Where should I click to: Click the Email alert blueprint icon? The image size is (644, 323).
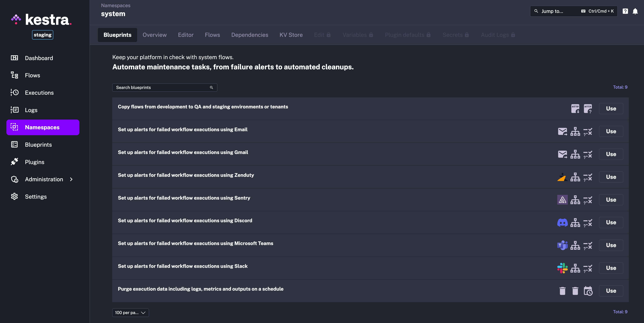562,131
